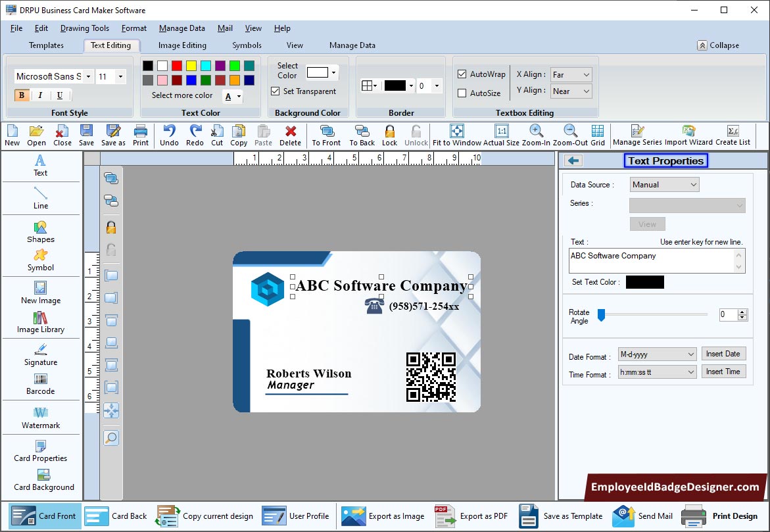This screenshot has height=532, width=770.
Task: Open the Data Source dropdown
Action: click(664, 185)
